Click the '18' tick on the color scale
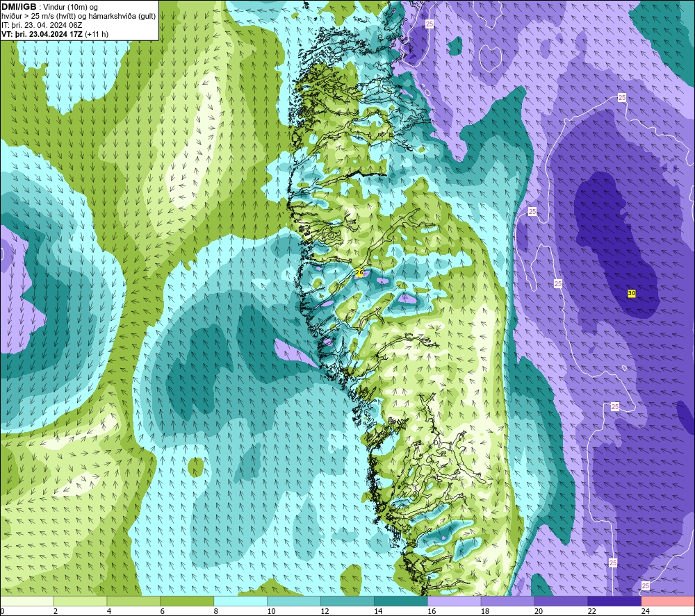 [485, 611]
